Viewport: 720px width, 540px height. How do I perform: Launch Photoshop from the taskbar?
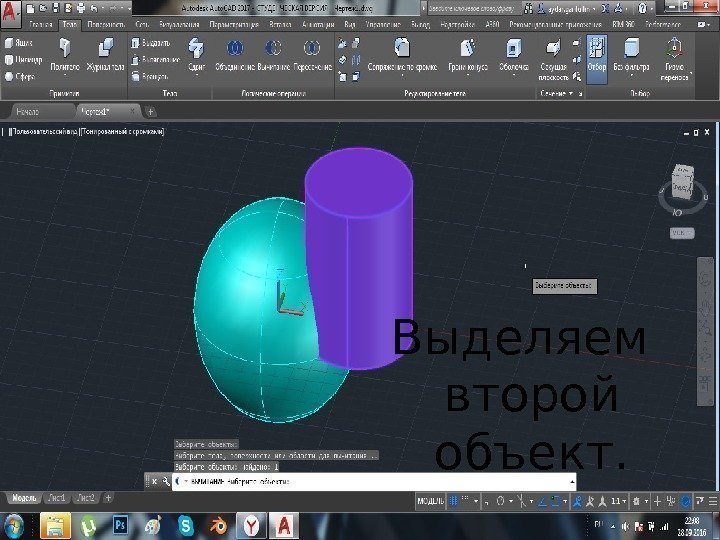120,526
